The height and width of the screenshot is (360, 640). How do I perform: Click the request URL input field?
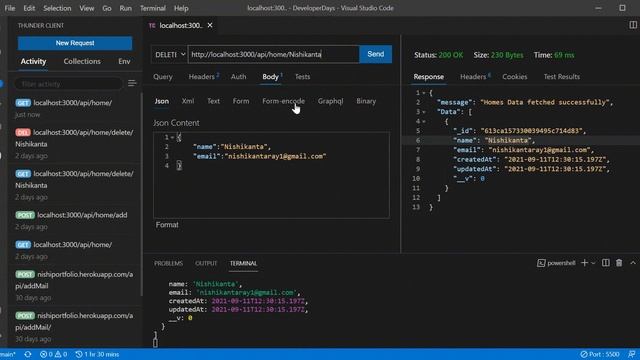273,54
